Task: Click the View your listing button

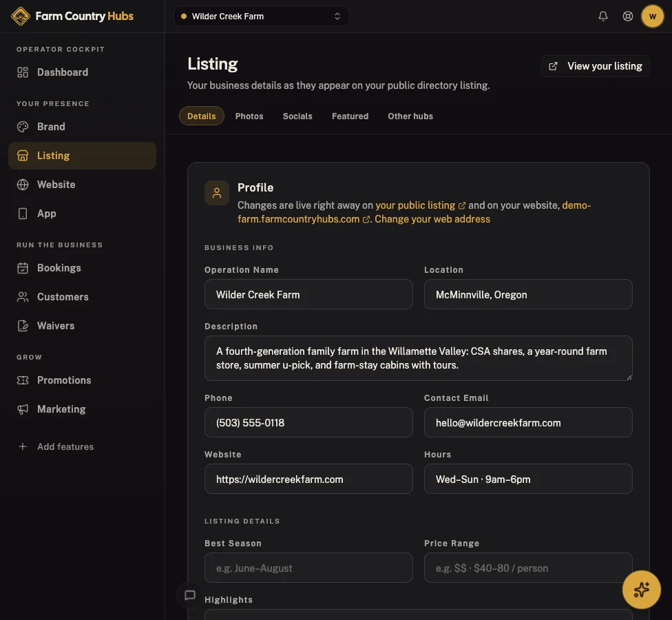Action: tap(595, 66)
